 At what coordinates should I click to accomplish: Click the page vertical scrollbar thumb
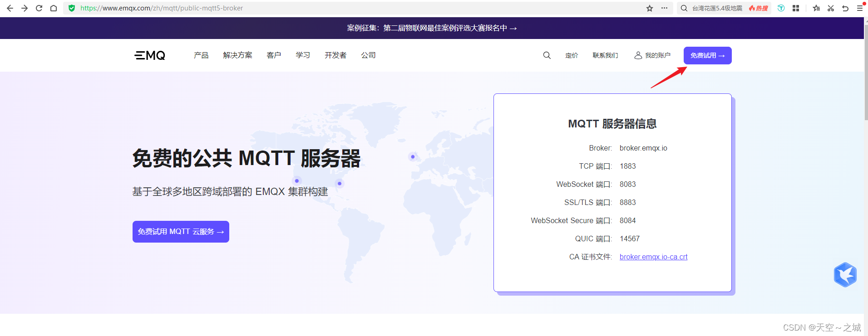[x=866, y=73]
